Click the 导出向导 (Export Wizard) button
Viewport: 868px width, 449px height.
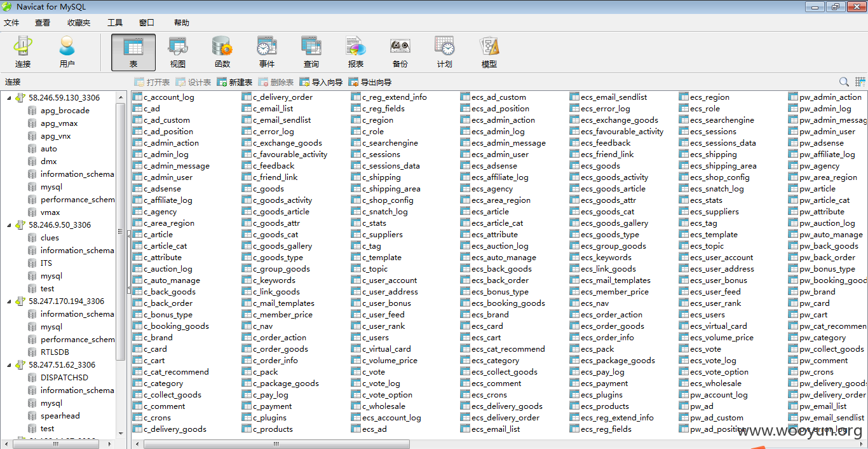[x=370, y=82]
